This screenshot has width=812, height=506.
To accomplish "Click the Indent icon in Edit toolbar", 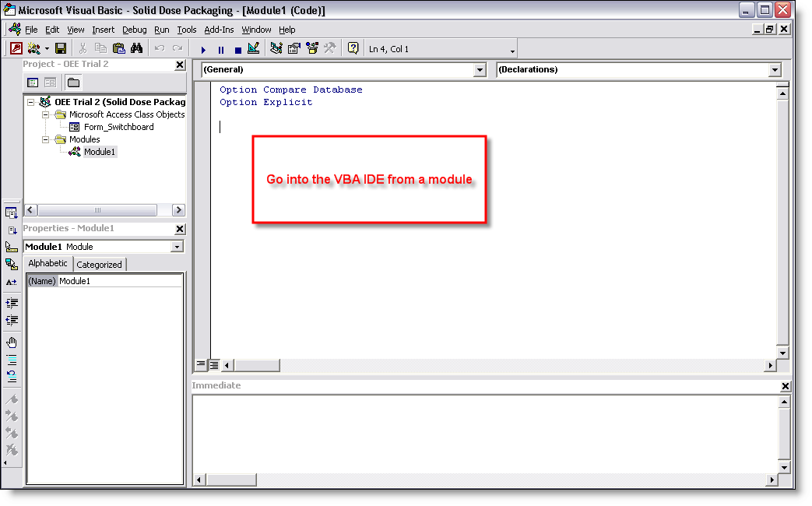I will [x=12, y=303].
